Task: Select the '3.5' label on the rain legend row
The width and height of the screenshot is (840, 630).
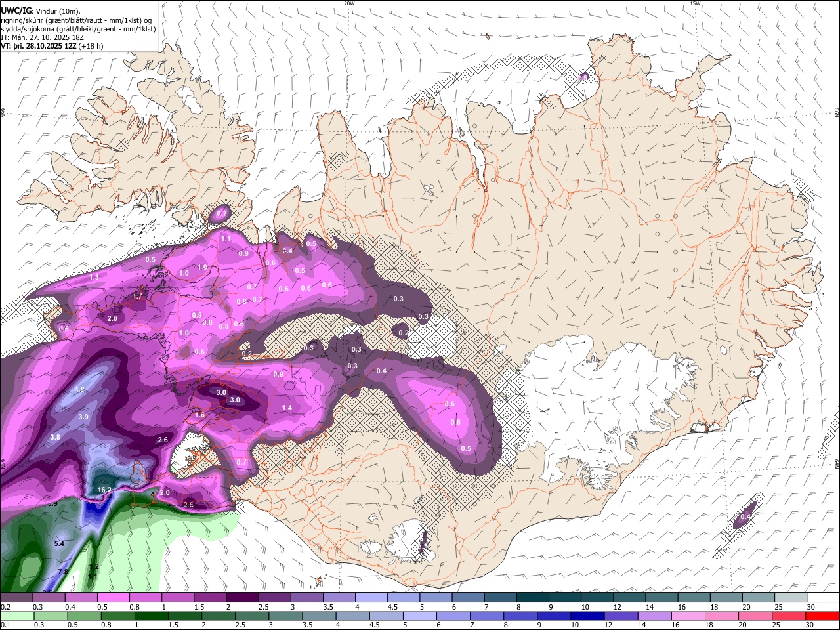Action: 308,625
